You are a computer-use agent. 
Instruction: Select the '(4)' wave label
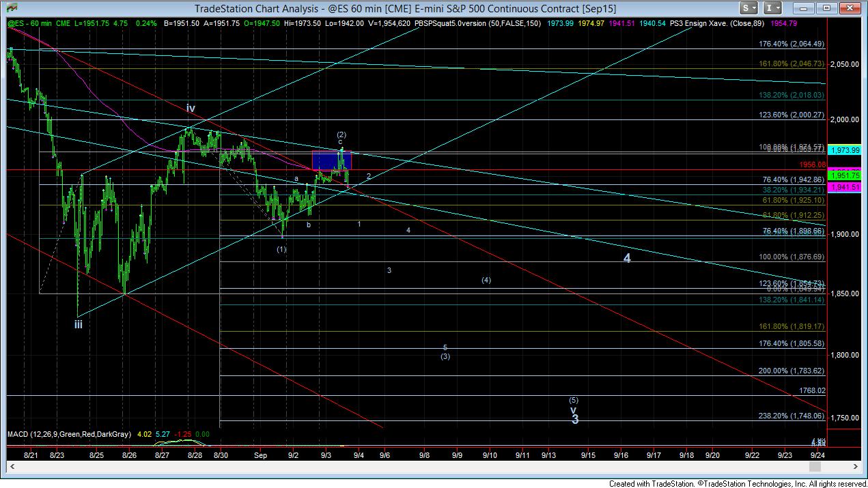pyautogui.click(x=486, y=280)
